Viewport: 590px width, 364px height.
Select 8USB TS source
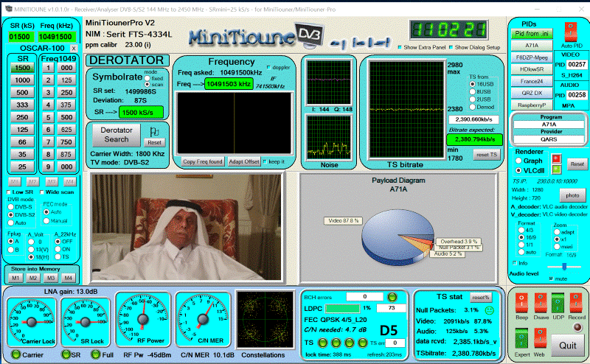pyautogui.click(x=472, y=92)
